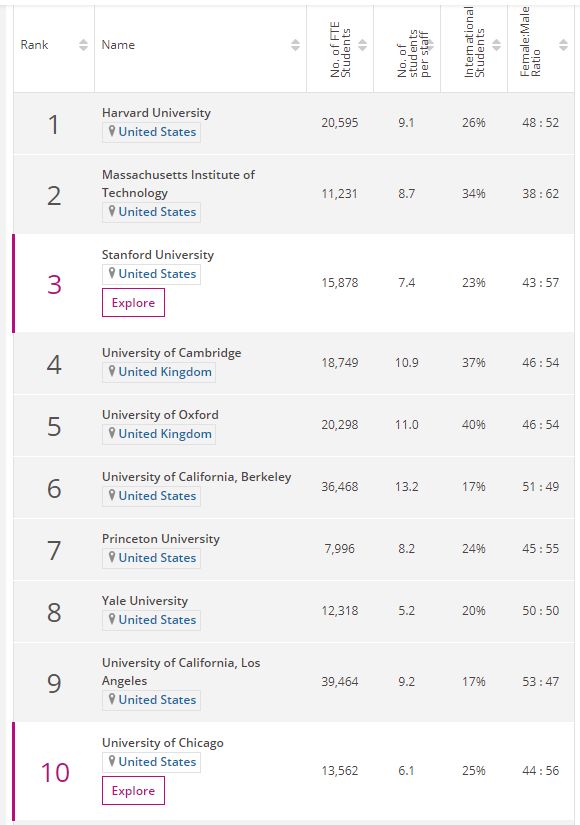Select the rank 3 Stanford row number
The image size is (580, 825).
pyautogui.click(x=54, y=284)
